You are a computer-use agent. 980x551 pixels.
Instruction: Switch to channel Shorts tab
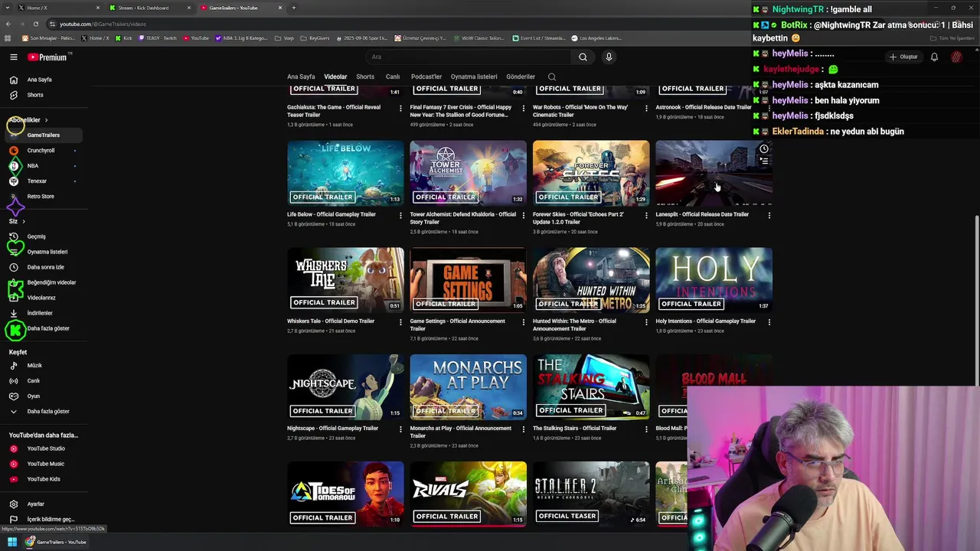365,77
